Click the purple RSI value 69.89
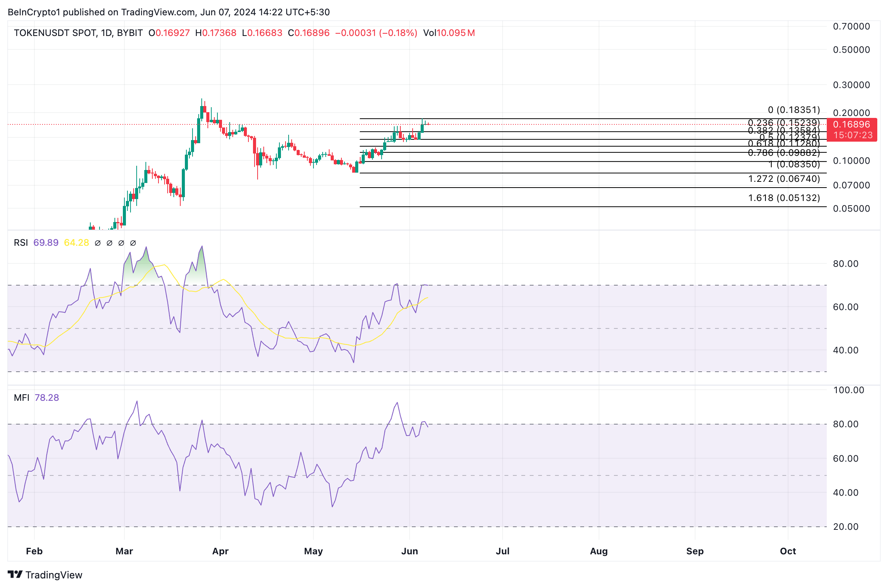This screenshot has height=588, width=888. pyautogui.click(x=46, y=243)
